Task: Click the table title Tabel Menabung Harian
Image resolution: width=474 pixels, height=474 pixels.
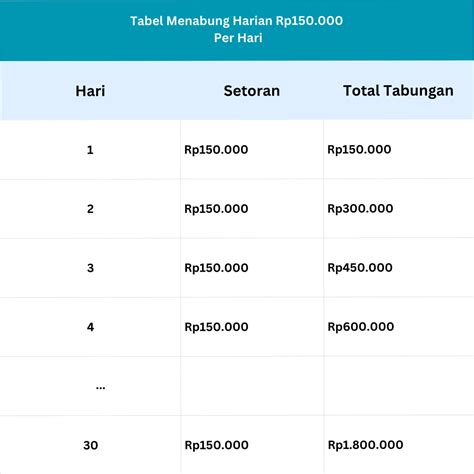Action: click(x=236, y=29)
